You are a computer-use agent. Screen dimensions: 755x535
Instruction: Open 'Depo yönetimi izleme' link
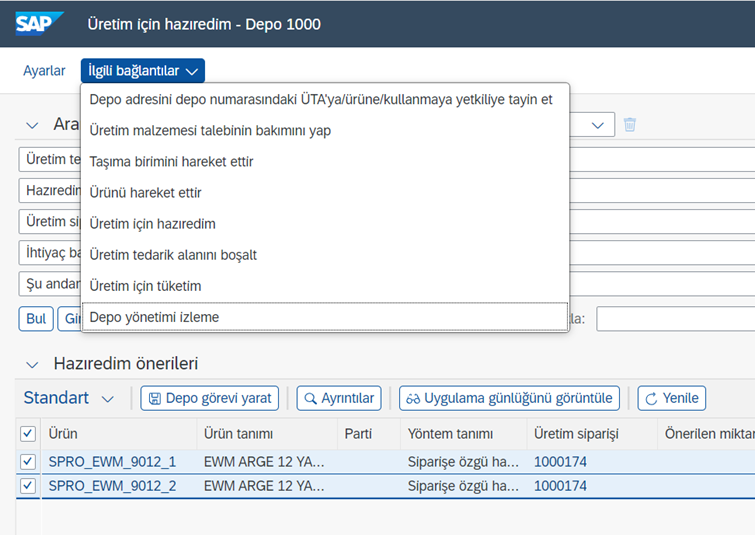point(325,317)
